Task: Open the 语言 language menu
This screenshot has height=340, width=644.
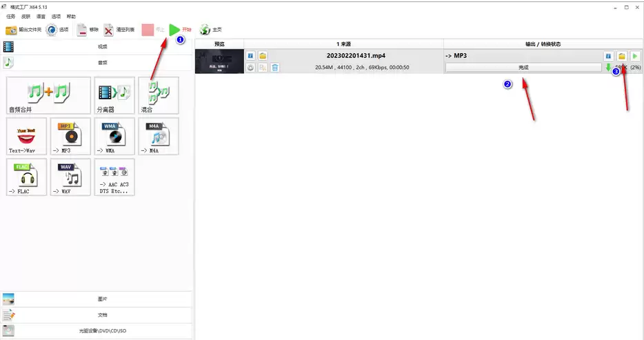Action: (41, 17)
